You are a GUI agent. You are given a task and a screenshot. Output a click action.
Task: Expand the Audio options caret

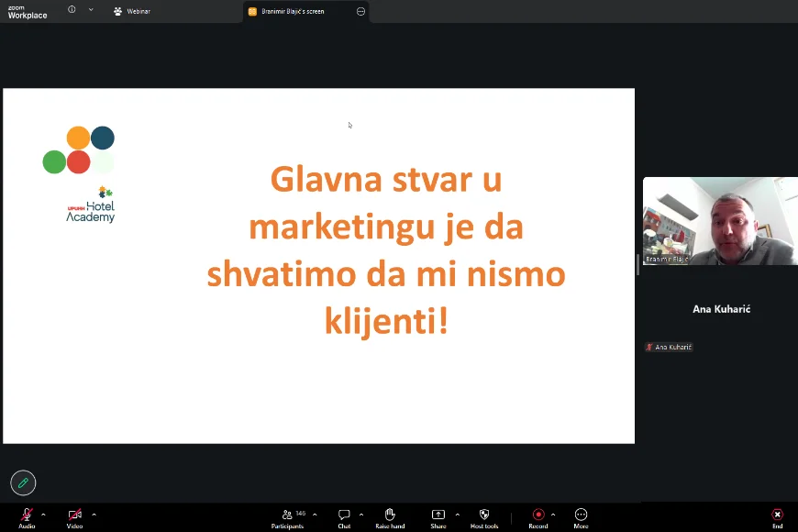click(x=43, y=515)
